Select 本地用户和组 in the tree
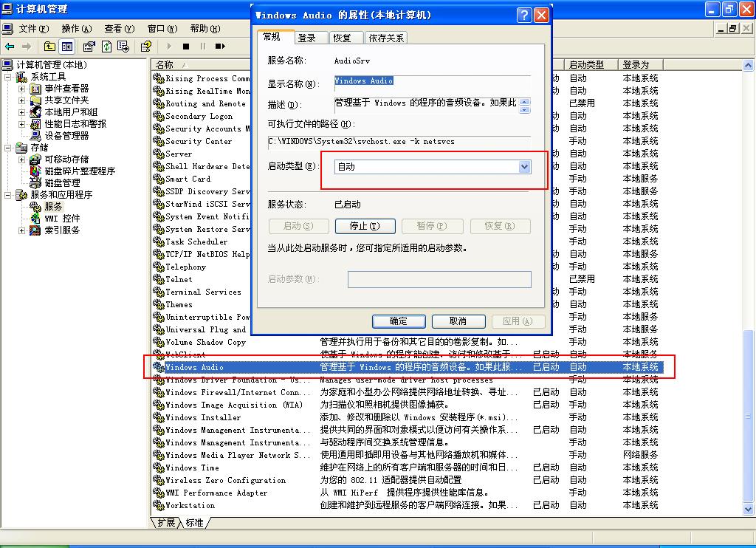This screenshot has width=756, height=548. click(x=71, y=112)
